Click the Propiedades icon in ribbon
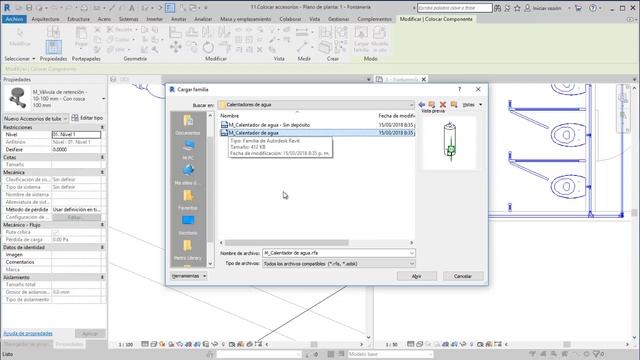640x360 pixels. (53, 47)
